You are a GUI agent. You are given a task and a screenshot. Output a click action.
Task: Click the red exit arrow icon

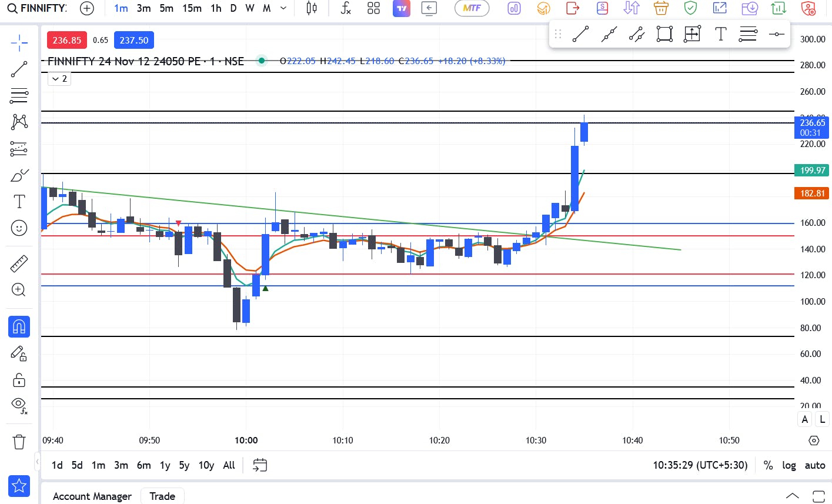[573, 8]
